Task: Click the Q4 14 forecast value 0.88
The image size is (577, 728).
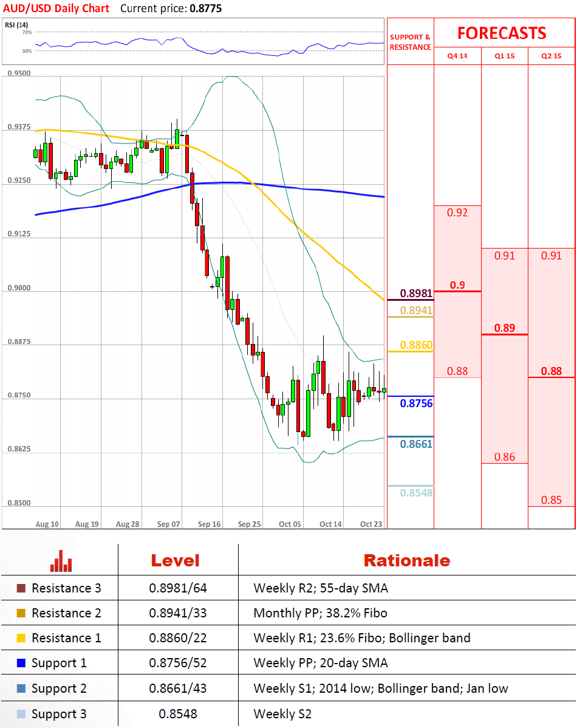Action: point(457,371)
